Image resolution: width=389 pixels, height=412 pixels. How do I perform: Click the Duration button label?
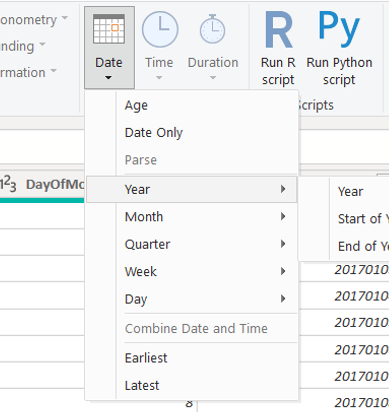pyautogui.click(x=213, y=63)
